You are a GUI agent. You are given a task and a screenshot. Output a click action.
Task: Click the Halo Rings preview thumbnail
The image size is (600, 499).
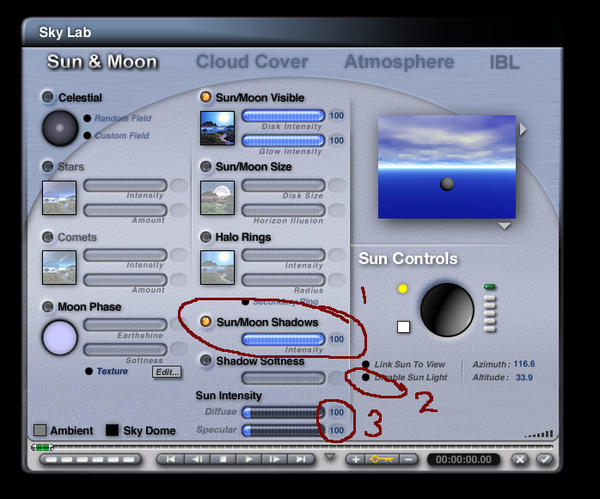(217, 268)
